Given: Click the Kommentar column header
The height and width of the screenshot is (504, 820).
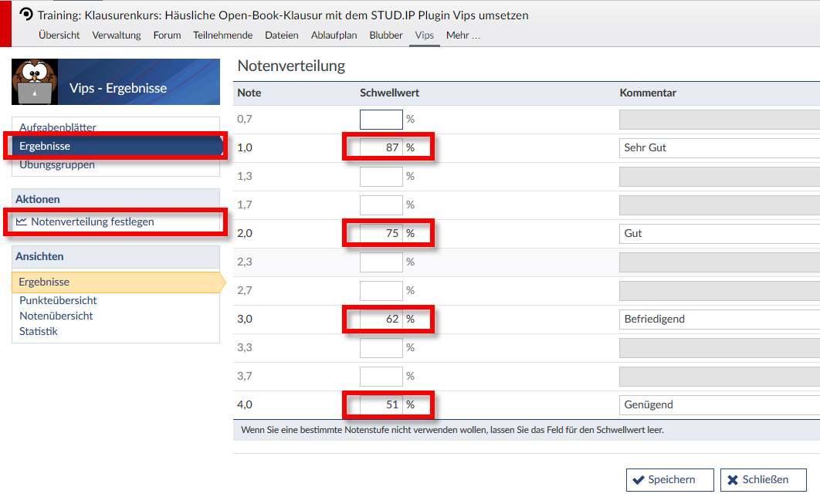Looking at the screenshot, I should (648, 93).
